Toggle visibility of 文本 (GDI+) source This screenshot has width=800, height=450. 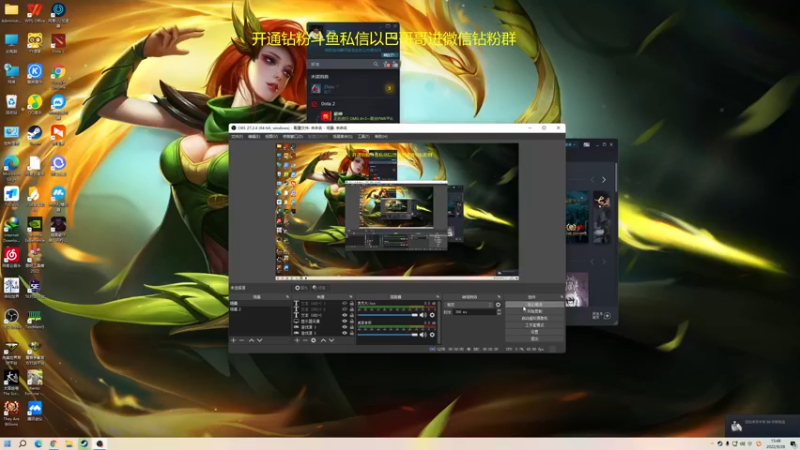tap(344, 315)
